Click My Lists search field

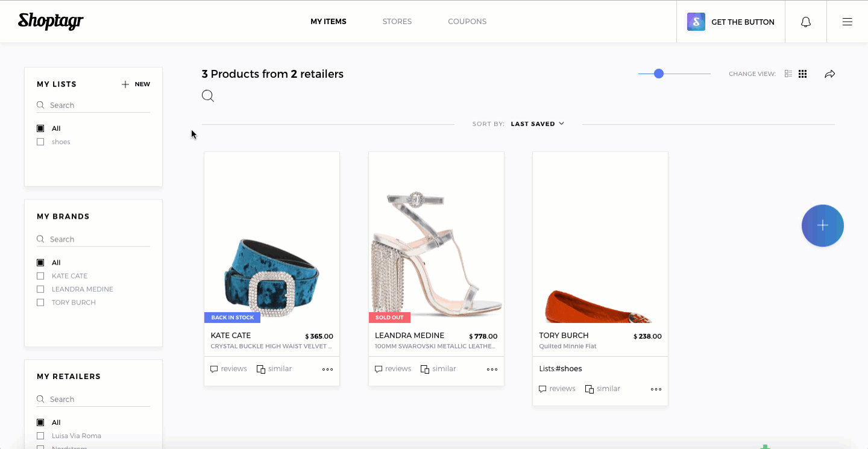coord(93,105)
